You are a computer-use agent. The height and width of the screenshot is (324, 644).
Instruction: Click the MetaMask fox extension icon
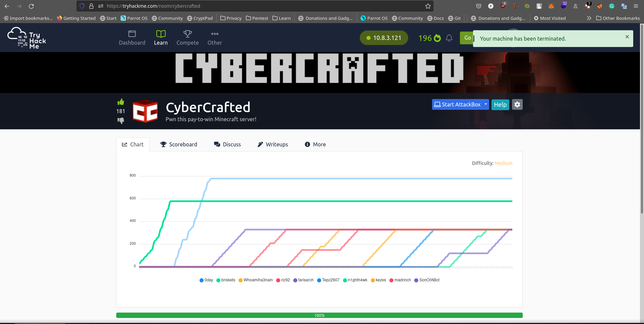pos(551,6)
